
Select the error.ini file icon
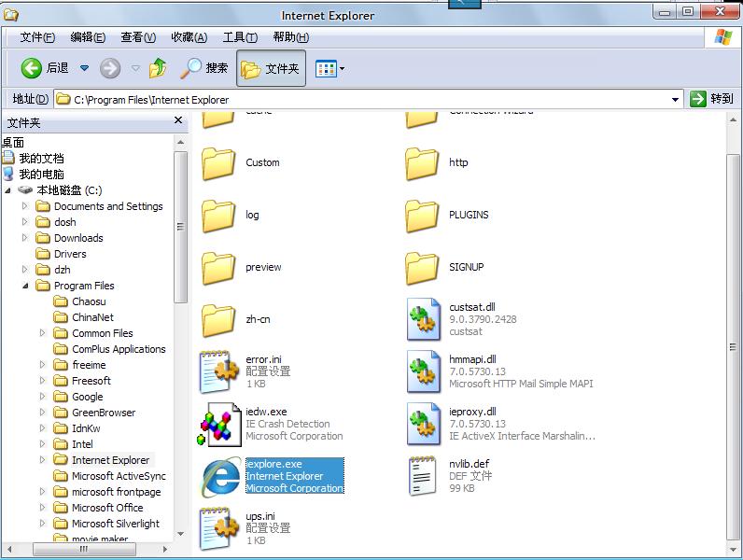pos(219,371)
